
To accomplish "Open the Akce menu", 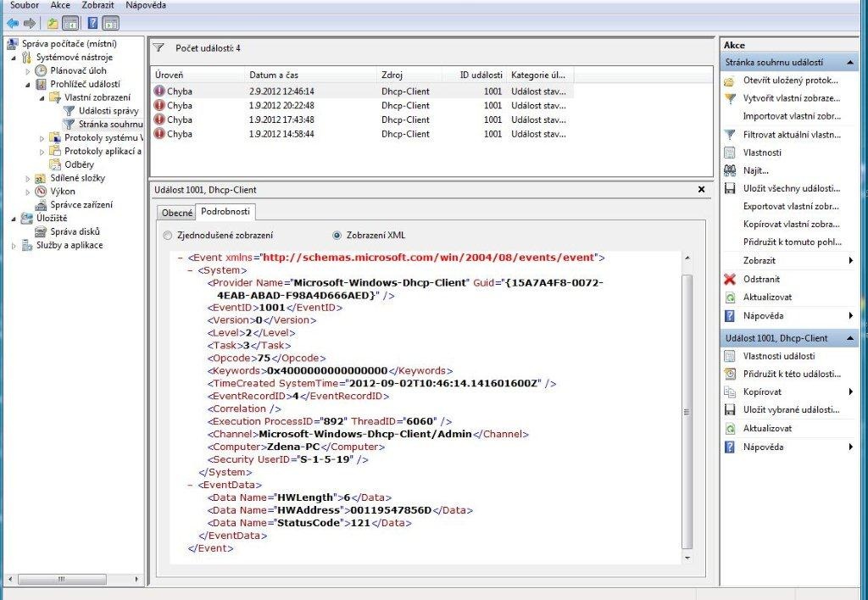I will coord(60,5).
